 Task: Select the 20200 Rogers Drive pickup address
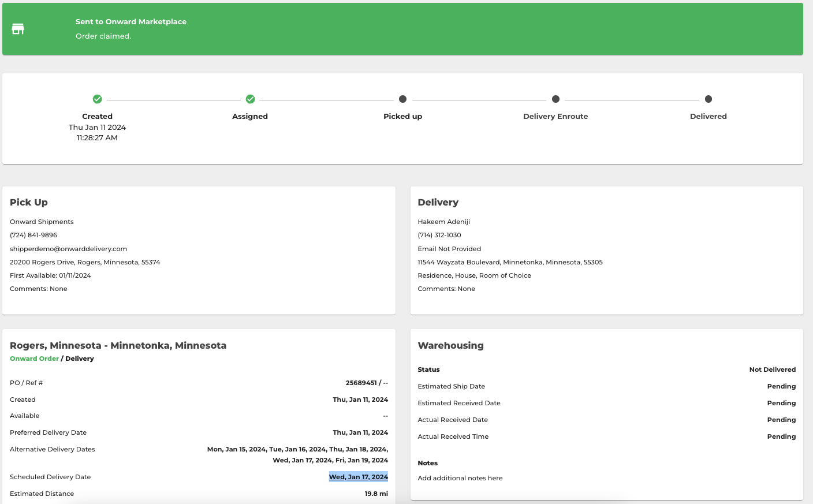85,262
